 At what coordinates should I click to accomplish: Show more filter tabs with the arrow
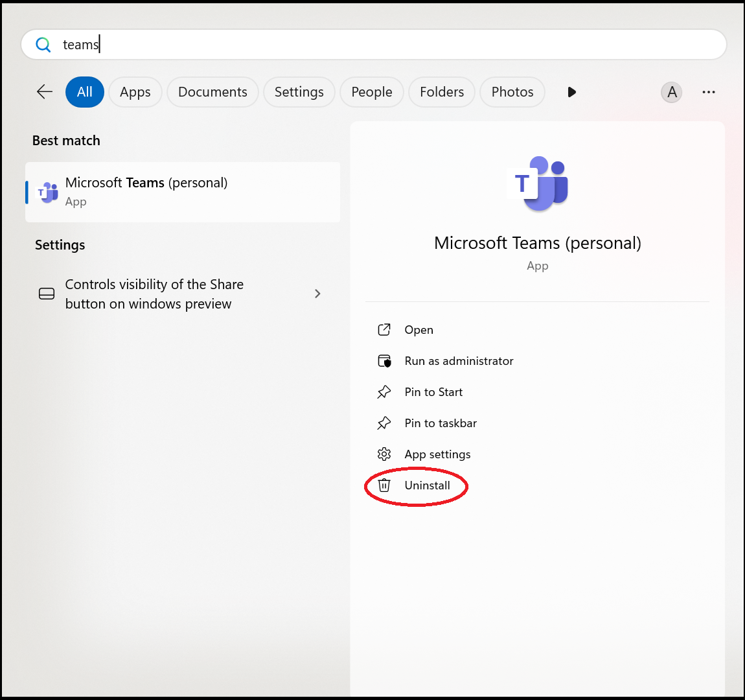point(571,92)
